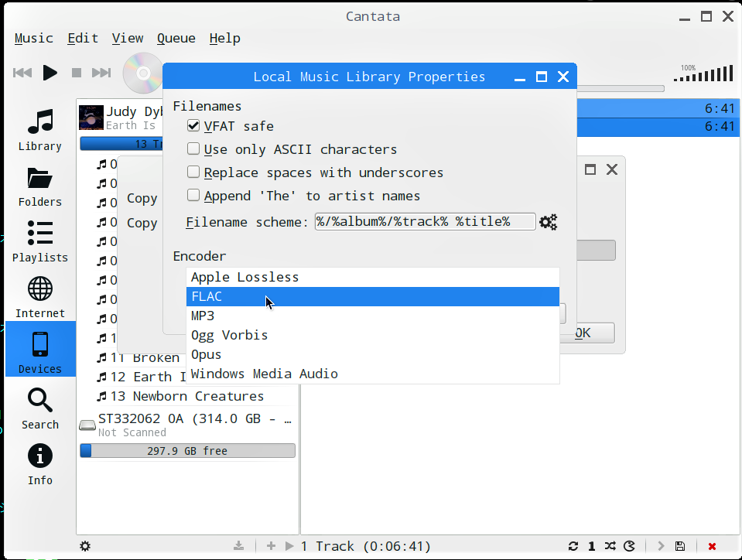The image size is (742, 560).
Task: Open the Edit menu
Action: point(83,39)
